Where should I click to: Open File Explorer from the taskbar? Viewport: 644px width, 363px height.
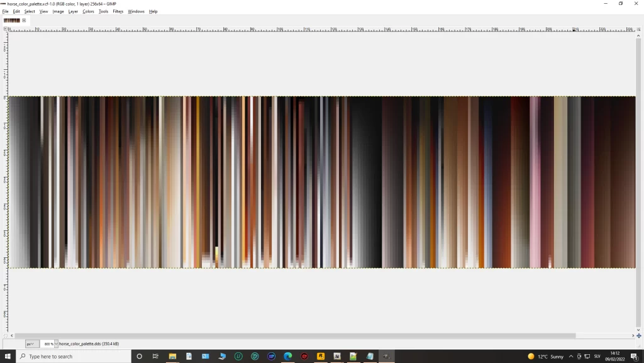click(x=172, y=356)
